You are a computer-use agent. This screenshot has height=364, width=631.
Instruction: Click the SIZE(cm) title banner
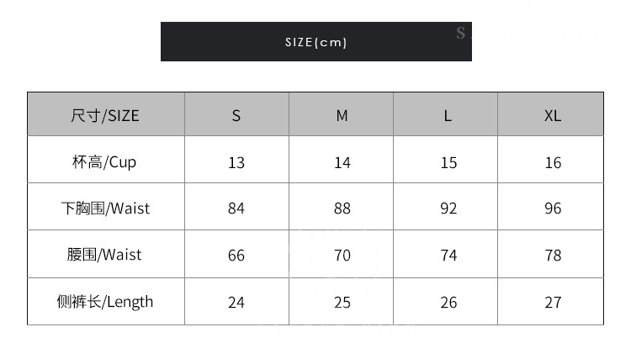click(315, 42)
